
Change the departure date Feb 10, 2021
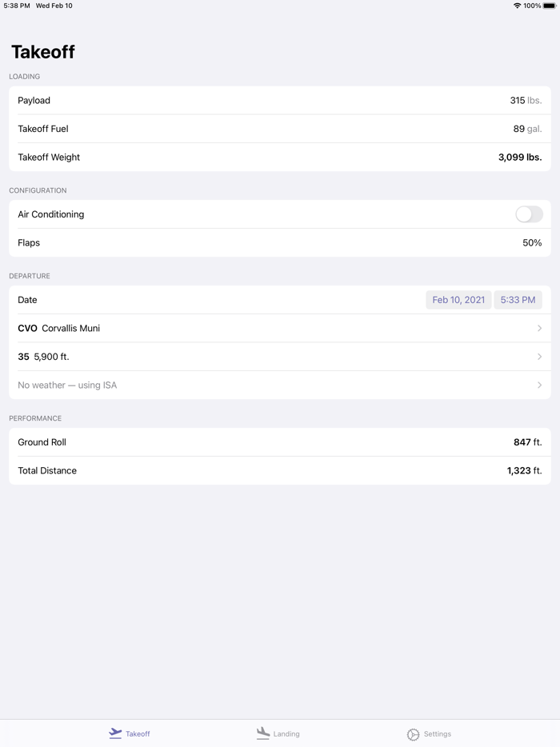point(458,300)
